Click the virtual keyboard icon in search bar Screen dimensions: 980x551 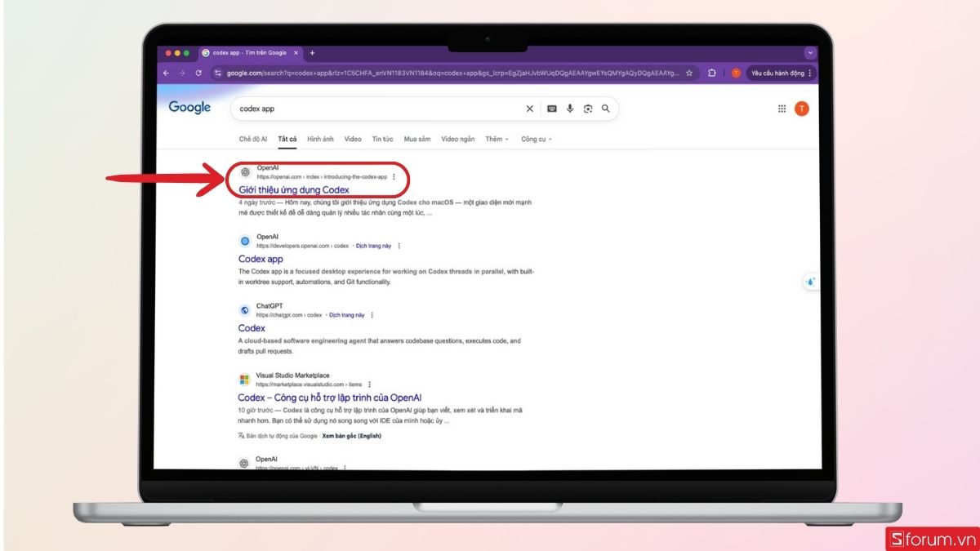pos(551,108)
